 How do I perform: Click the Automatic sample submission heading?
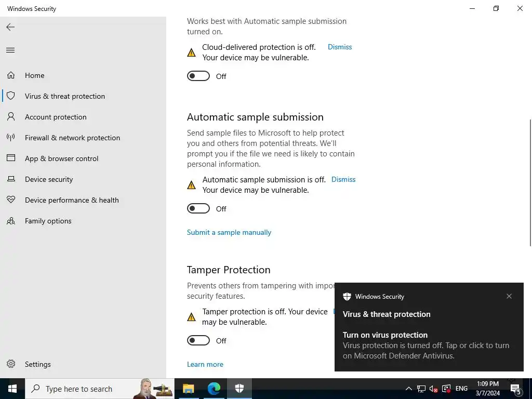255,117
